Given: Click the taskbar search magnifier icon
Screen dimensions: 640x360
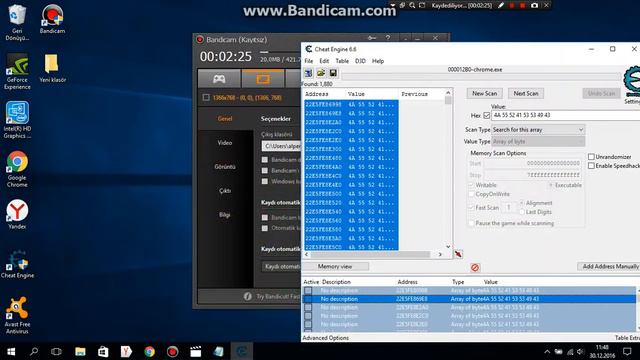Looking at the screenshot, I should tap(34, 351).
